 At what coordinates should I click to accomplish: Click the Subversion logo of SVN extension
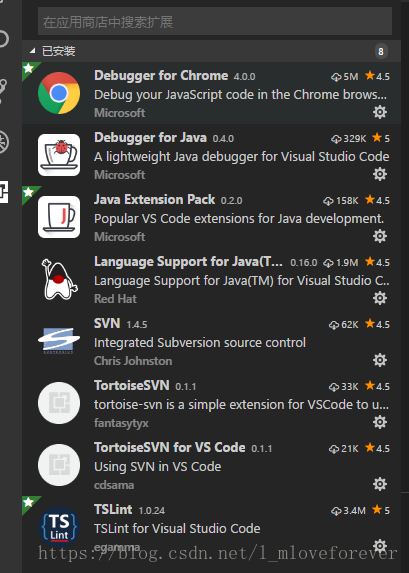[x=59, y=341]
